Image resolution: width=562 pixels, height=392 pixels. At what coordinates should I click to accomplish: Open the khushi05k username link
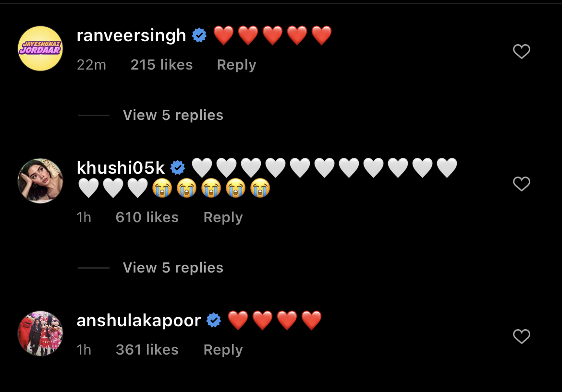pyautogui.click(x=121, y=167)
